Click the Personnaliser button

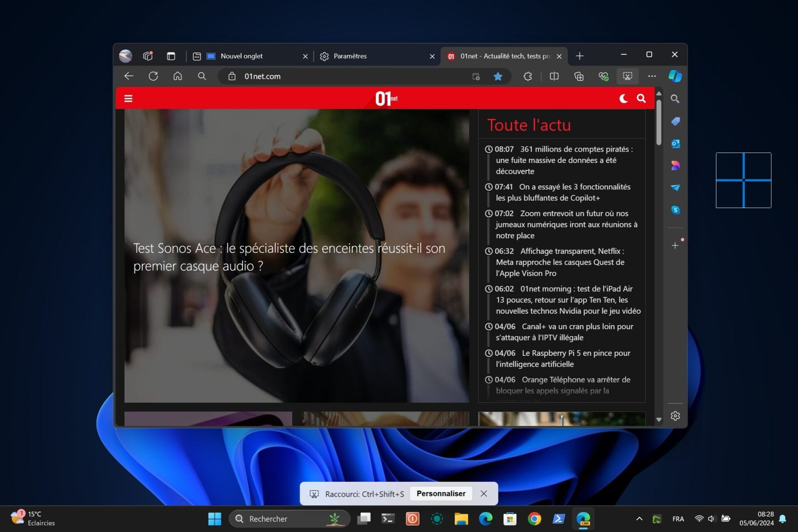(x=441, y=493)
